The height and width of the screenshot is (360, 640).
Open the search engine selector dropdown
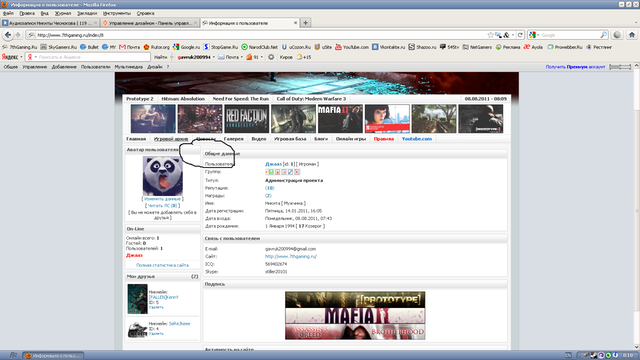534,35
